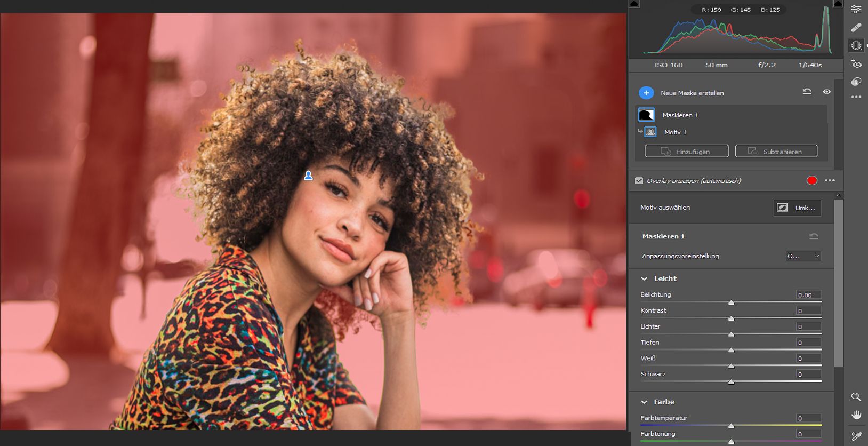The image size is (868, 446).
Task: Select the Healing bandage tool
Action: [856, 27]
